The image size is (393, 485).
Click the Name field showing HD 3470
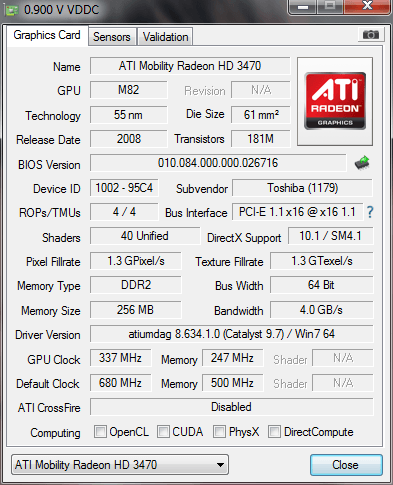click(x=190, y=66)
